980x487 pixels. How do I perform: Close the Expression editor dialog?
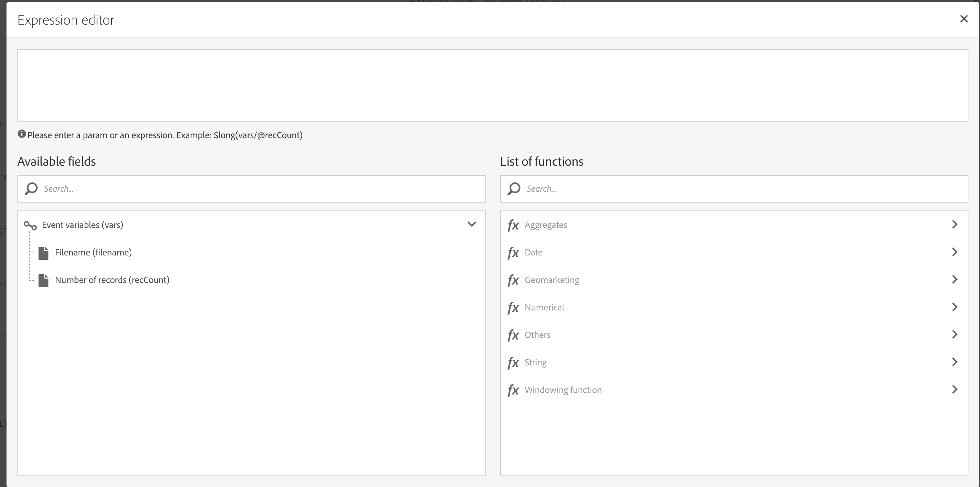(964, 19)
